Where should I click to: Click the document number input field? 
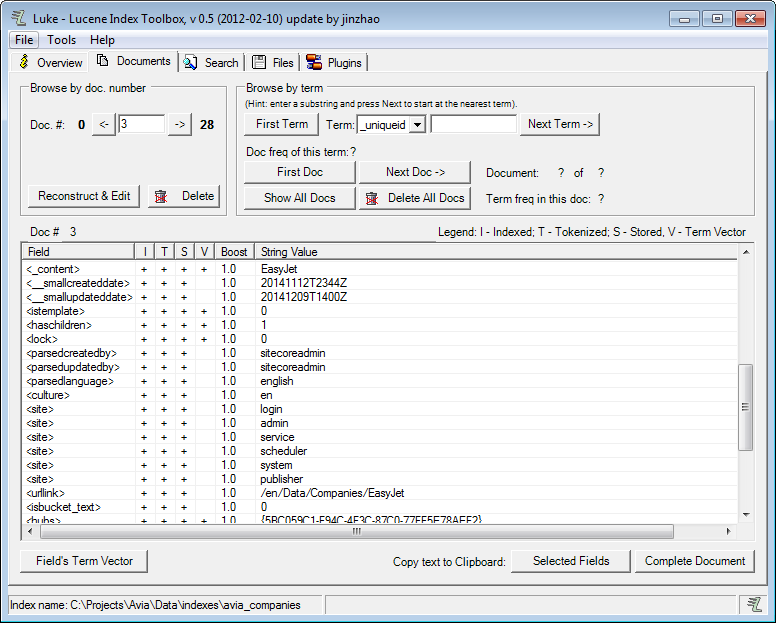(x=141, y=125)
